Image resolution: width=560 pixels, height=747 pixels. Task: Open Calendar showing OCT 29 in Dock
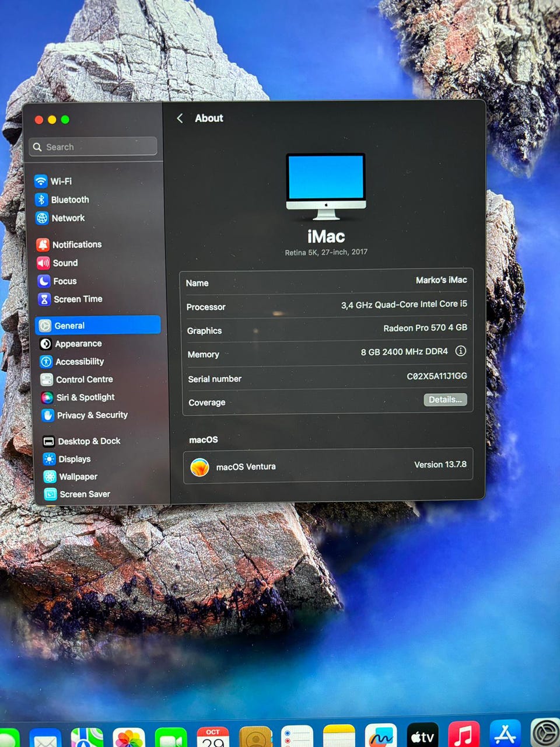(x=213, y=737)
